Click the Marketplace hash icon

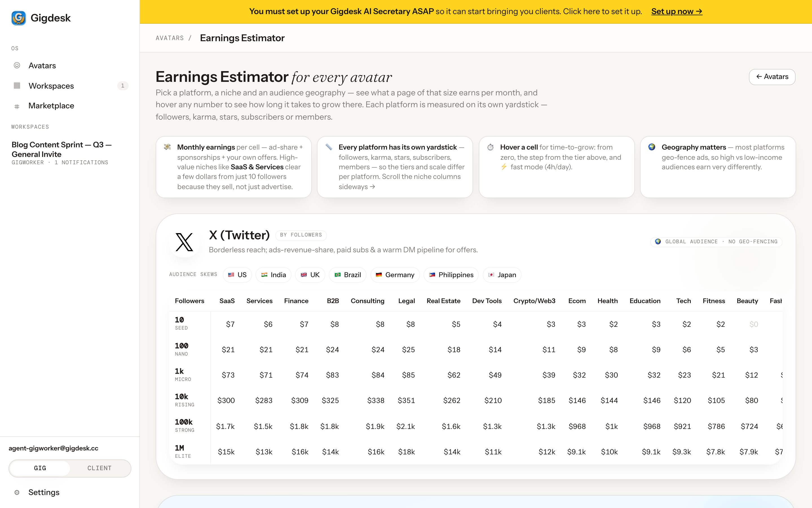coord(17,106)
